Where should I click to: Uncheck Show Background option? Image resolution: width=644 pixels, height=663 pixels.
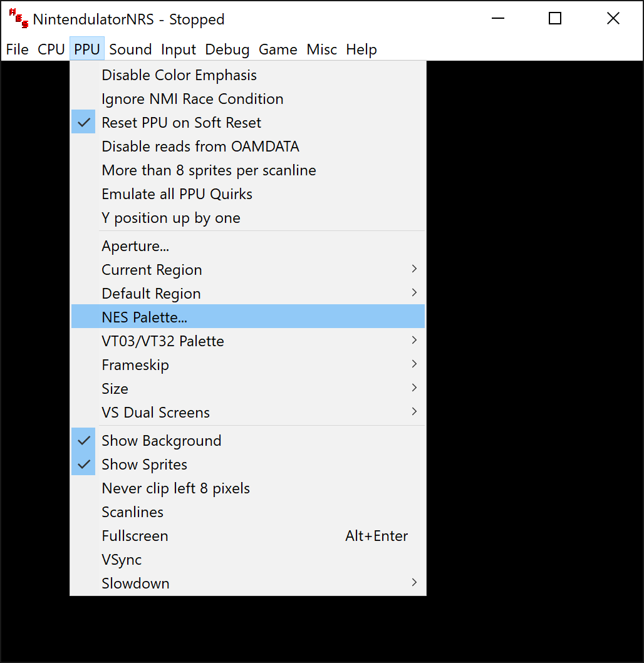pyautogui.click(x=248, y=441)
